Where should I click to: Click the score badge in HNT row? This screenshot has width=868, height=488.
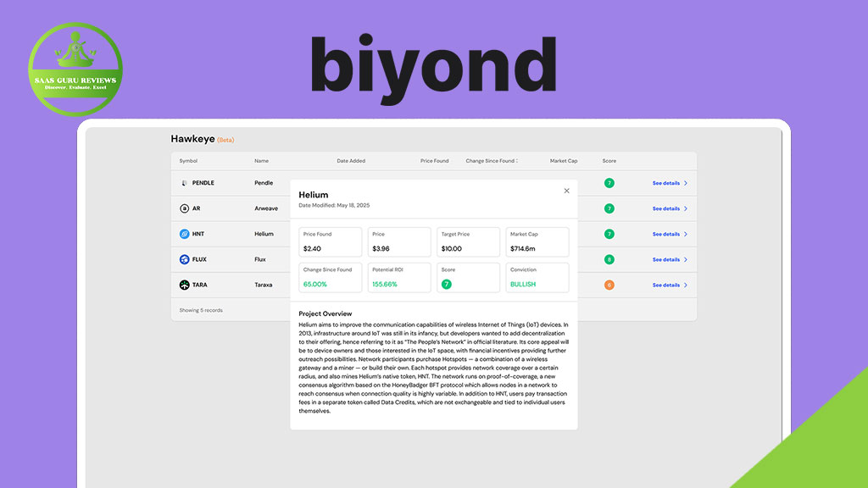click(609, 234)
